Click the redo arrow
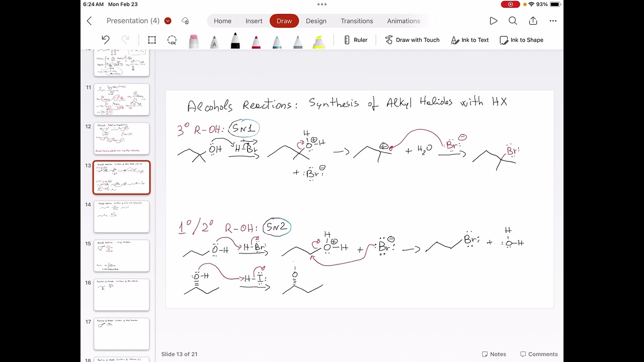The image size is (644, 362). [x=125, y=40]
